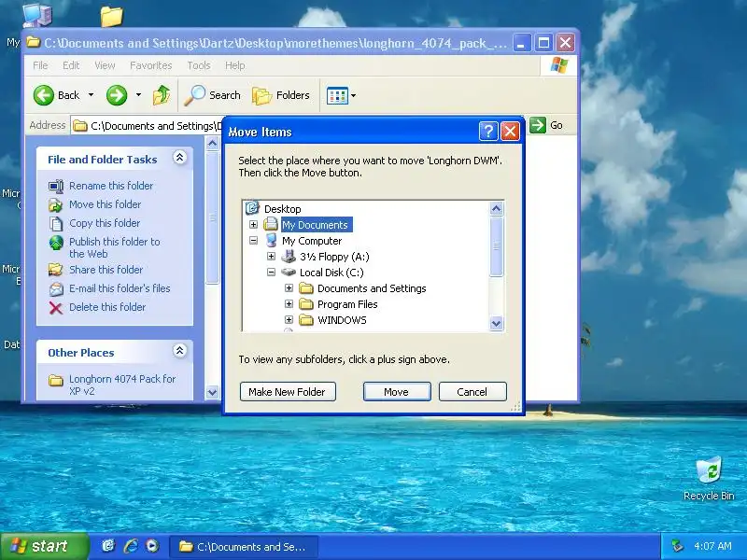Screen dimensions: 747x560
Task: Click the Copy this folder icon
Action: tap(56, 223)
